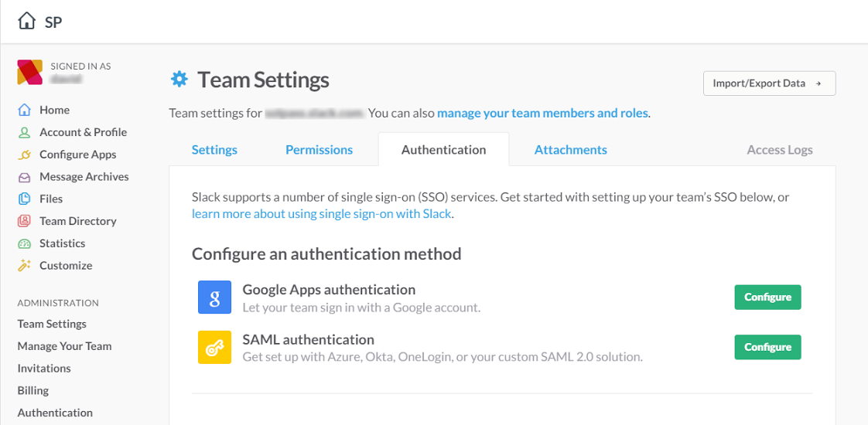Image resolution: width=868 pixels, height=425 pixels.
Task: Configure Google Apps authentication
Action: coord(767,297)
